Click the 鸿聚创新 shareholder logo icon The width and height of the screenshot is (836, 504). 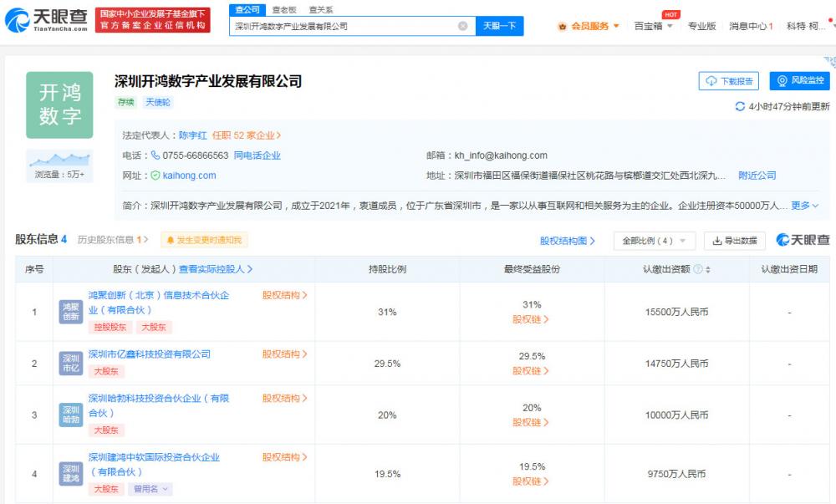pyautogui.click(x=70, y=312)
